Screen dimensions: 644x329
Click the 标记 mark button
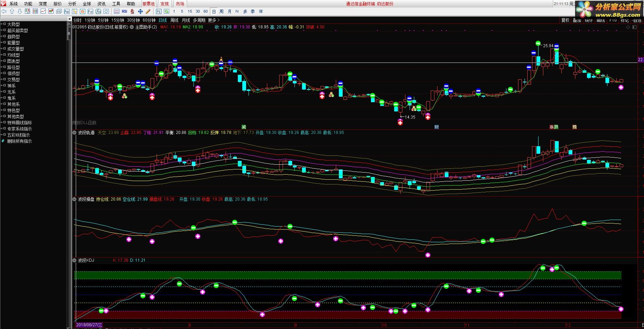625,20
